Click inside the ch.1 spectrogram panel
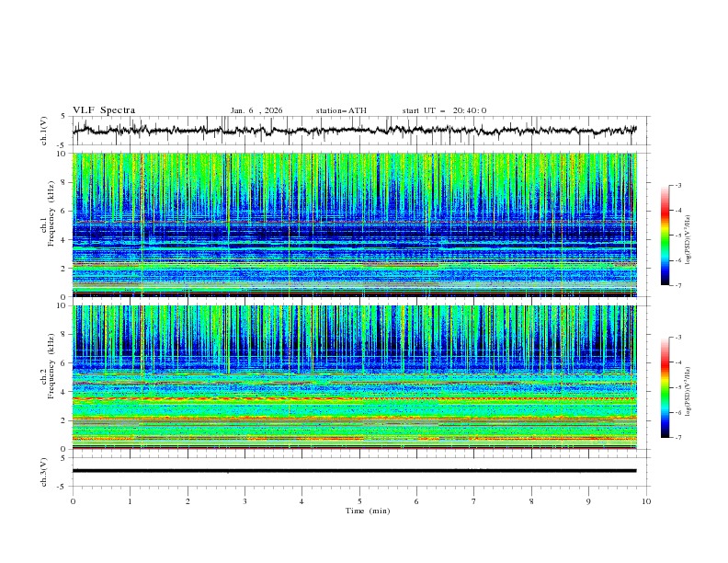This screenshot has width=728, height=563. coord(355,224)
